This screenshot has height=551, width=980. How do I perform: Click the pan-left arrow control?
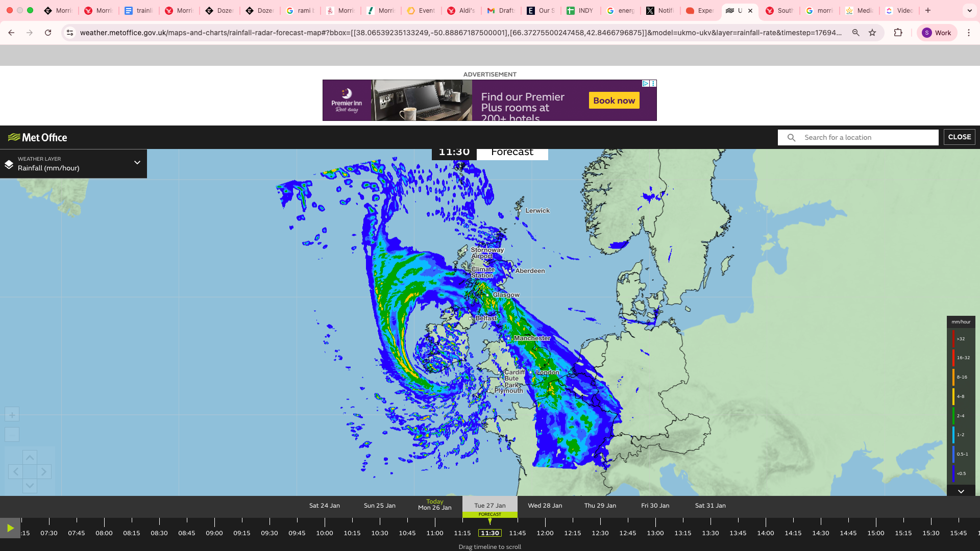15,471
